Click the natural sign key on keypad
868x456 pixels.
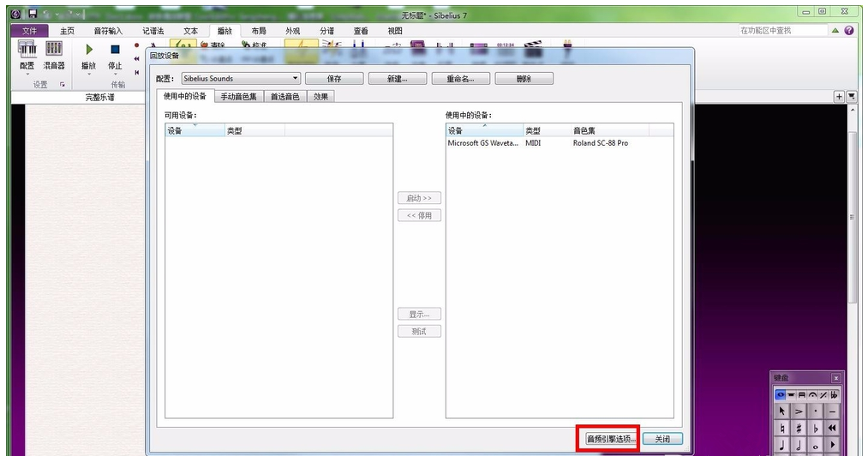click(x=782, y=429)
